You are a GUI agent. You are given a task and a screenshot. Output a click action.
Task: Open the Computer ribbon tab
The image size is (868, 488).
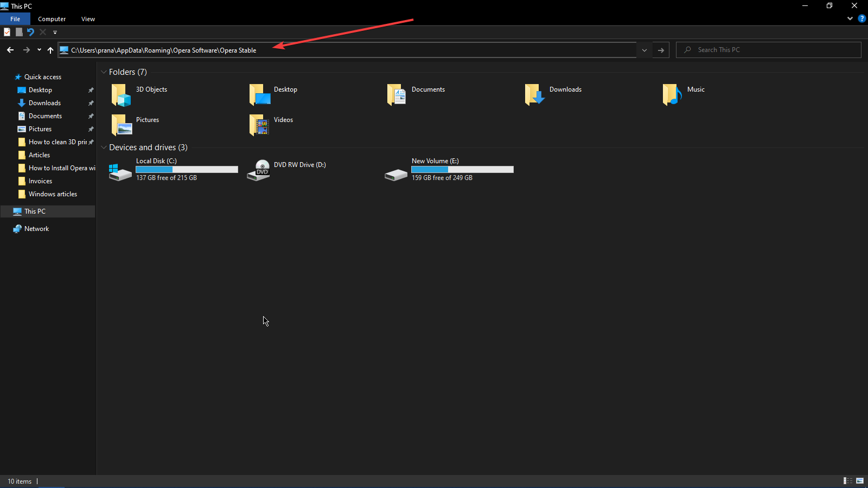(x=52, y=19)
